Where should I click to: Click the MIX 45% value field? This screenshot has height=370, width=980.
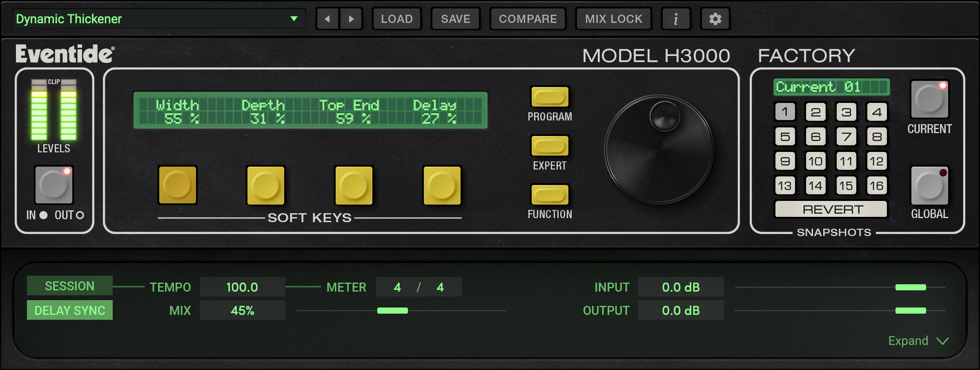(242, 310)
